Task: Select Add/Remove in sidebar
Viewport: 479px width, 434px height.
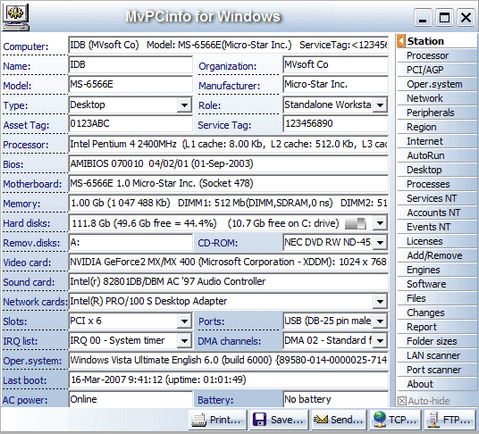Action: pos(437,256)
